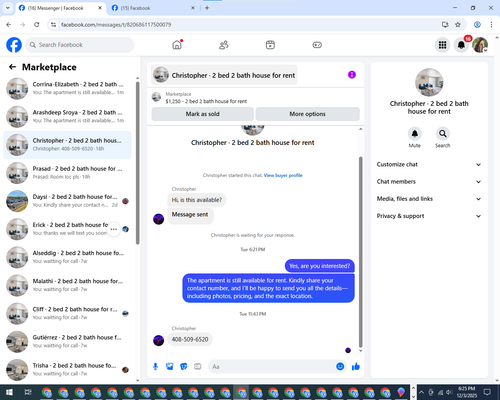Open View buyer profile link
This screenshot has width=500, height=400.
[x=283, y=175]
